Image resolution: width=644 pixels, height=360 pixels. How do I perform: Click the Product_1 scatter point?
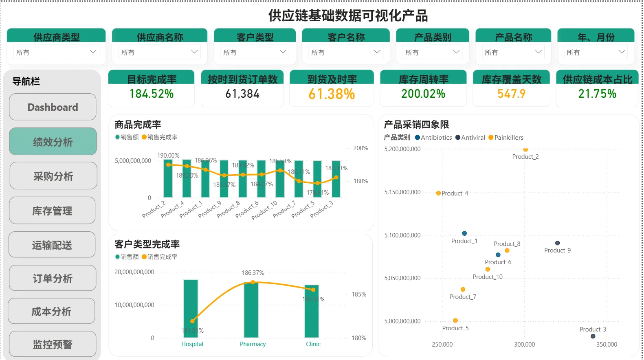pyautogui.click(x=464, y=233)
